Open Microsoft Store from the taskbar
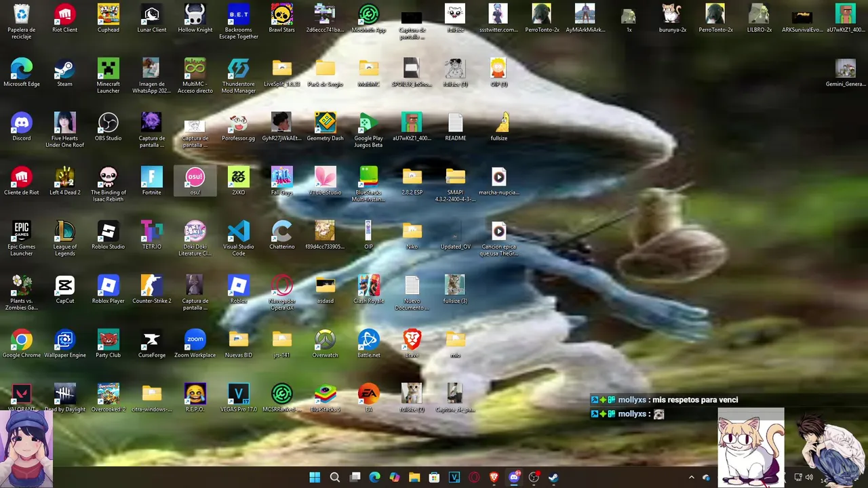 (x=434, y=477)
